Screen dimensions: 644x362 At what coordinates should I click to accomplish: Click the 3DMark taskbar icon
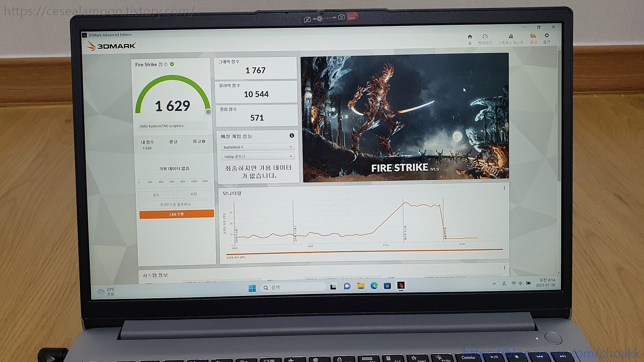point(401,285)
